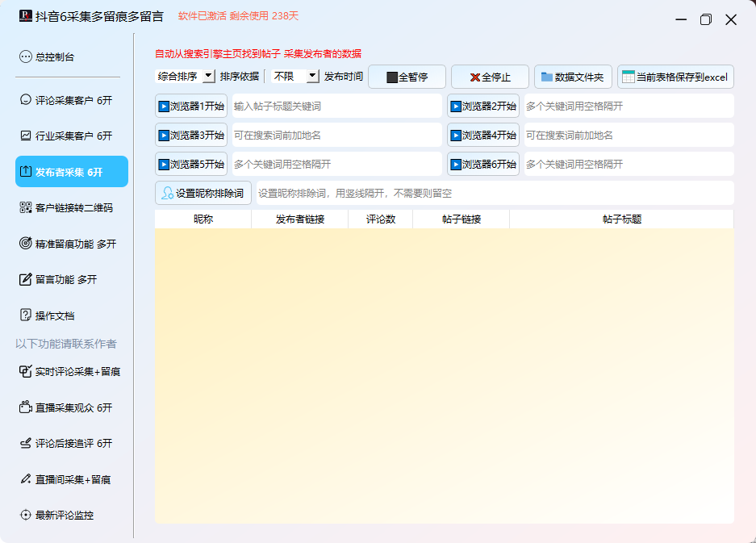The width and height of the screenshot is (756, 543).
Task: Focus the nickname exclusion words input field
Action: pos(492,194)
